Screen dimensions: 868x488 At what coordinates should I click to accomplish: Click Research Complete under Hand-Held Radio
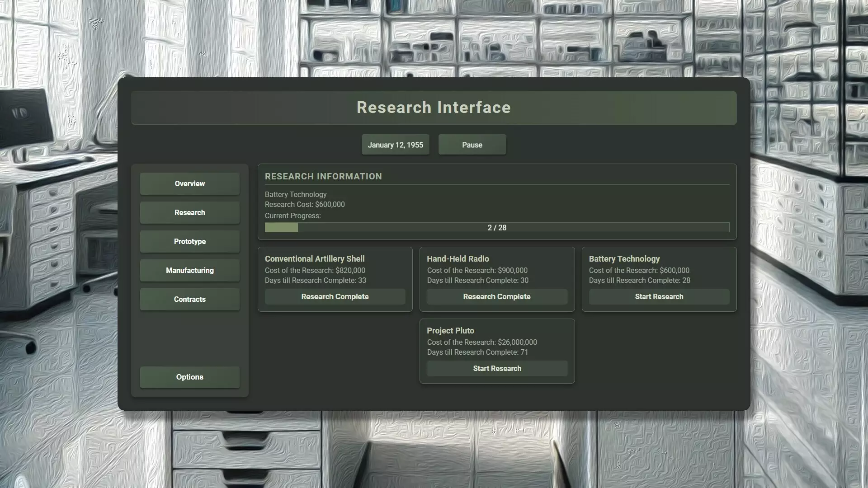click(496, 296)
